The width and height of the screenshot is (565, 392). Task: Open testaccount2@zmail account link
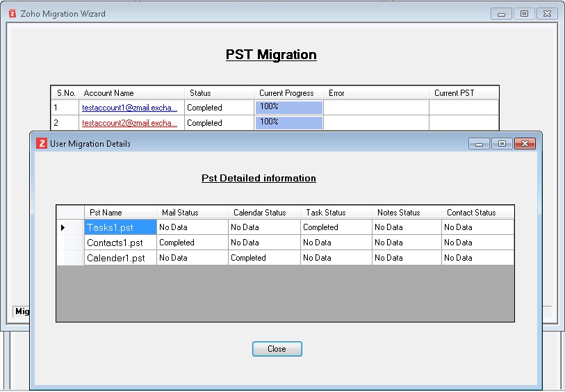129,123
